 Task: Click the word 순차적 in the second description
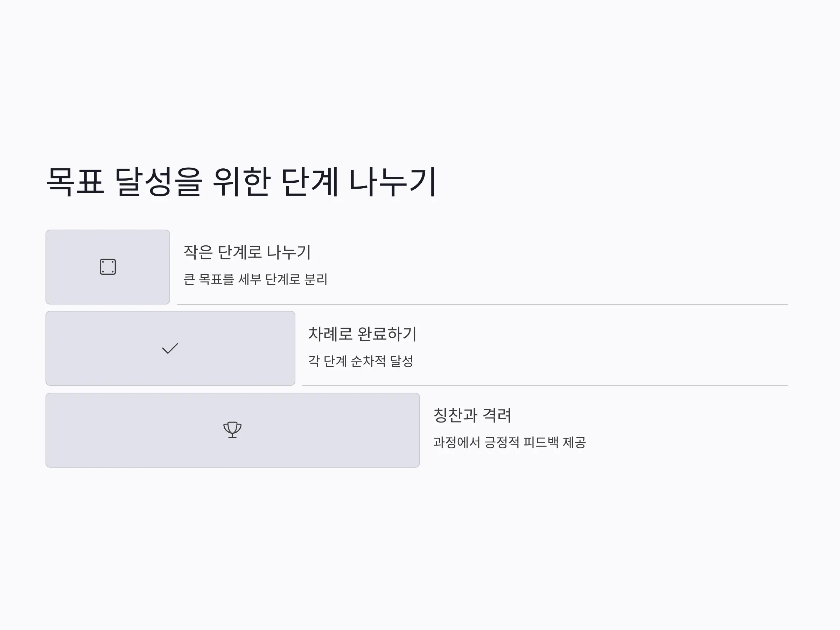coord(368,361)
